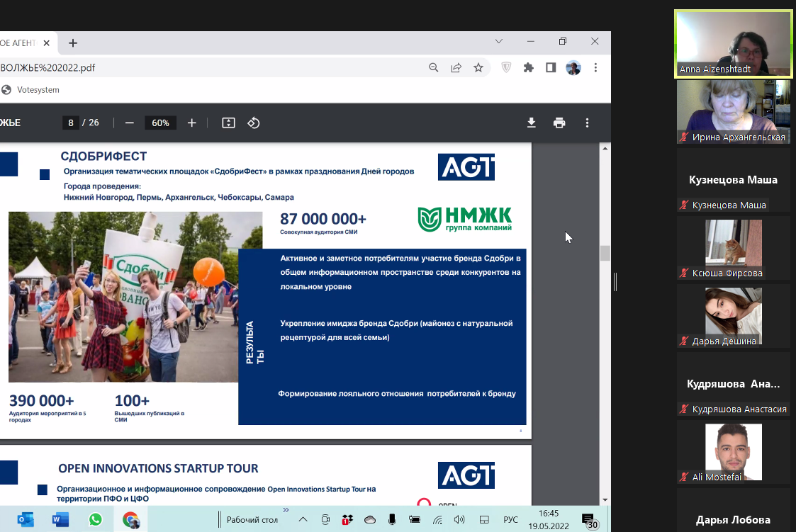The height and width of the screenshot is (532, 796).
Task: Toggle the browser side panel
Action: point(551,67)
